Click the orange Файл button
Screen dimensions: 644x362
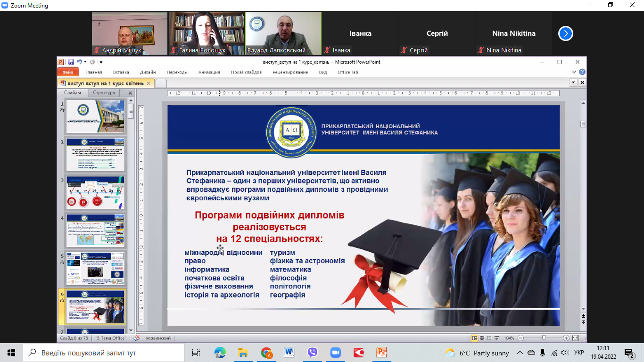[67, 72]
